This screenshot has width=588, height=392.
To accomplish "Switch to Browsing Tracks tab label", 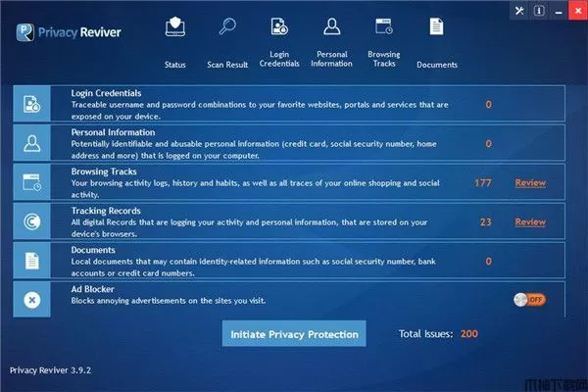I will [x=384, y=59].
